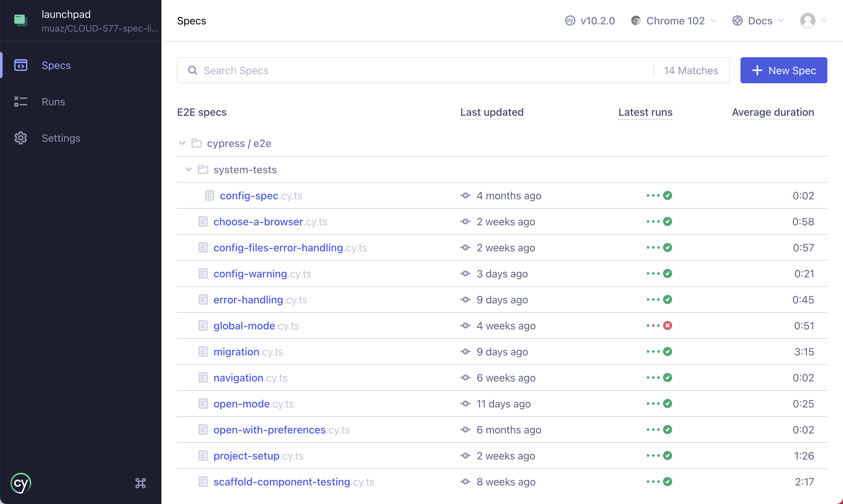Viewport: 843px width, 504px height.
Task: Click the Average duration column header
Action: [x=773, y=112]
